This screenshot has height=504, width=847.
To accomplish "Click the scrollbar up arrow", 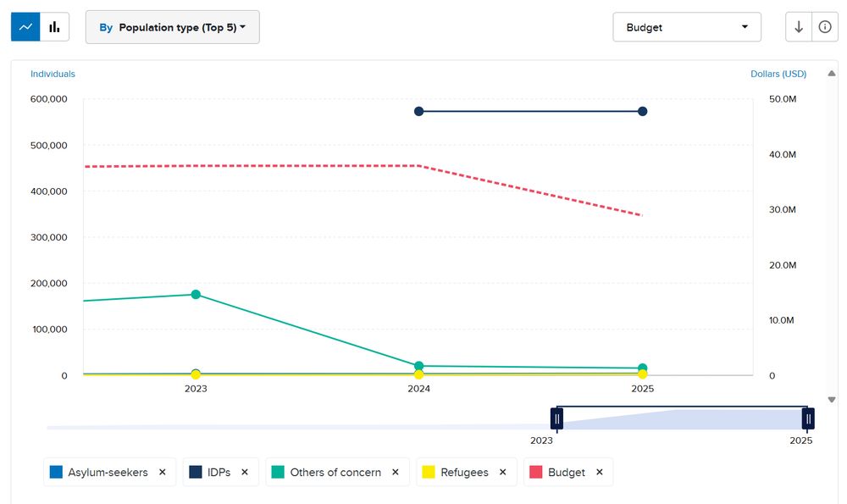I will (832, 73).
